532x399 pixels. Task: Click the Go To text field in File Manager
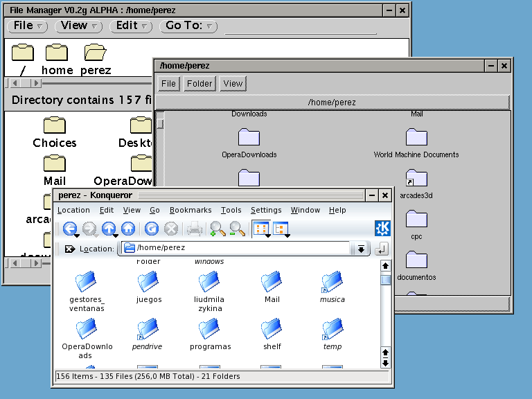[x=301, y=26]
